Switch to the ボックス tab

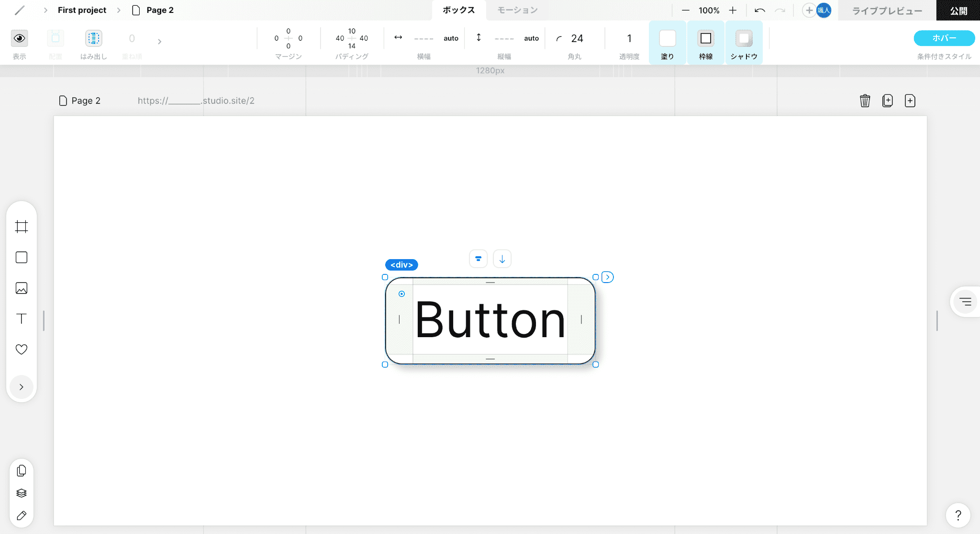(x=458, y=10)
